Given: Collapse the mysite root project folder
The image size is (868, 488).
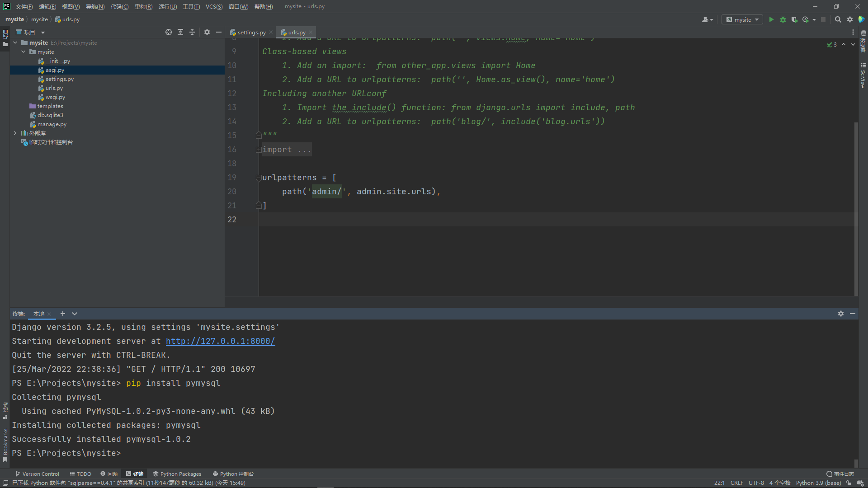Looking at the screenshot, I should (x=15, y=42).
